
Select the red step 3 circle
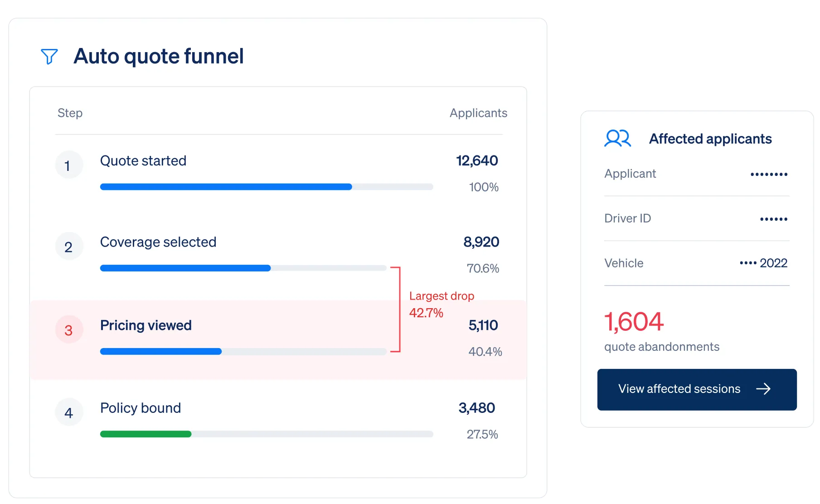(x=69, y=330)
